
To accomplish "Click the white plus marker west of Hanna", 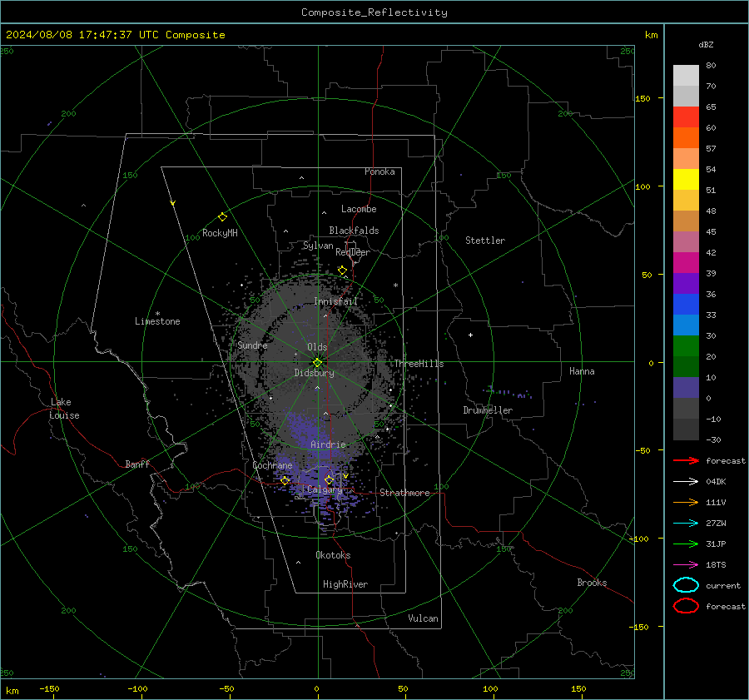I will tap(470, 335).
